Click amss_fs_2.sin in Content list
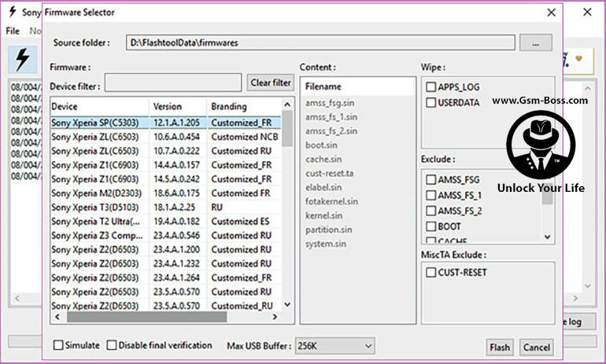The height and width of the screenshot is (364, 606). (x=331, y=131)
